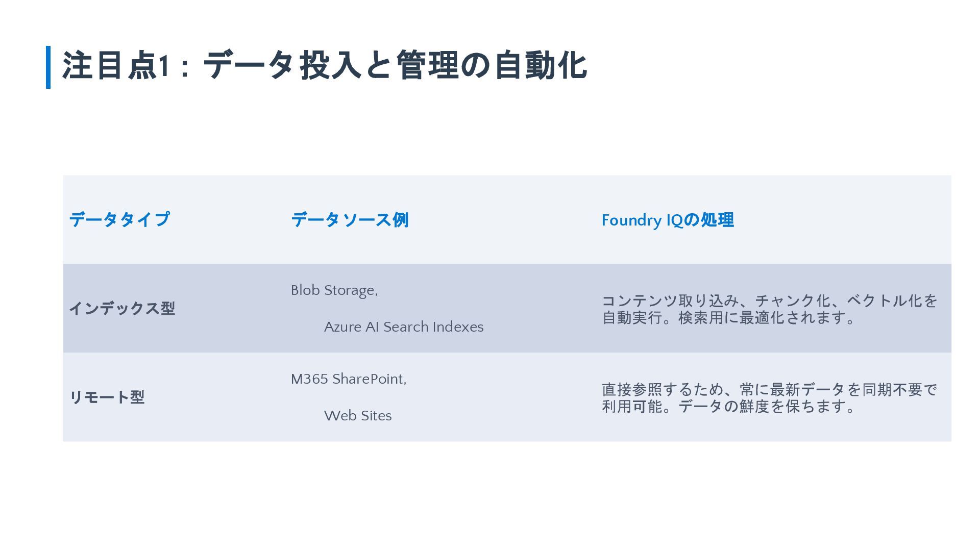Click the リモート型 row label

click(x=107, y=397)
